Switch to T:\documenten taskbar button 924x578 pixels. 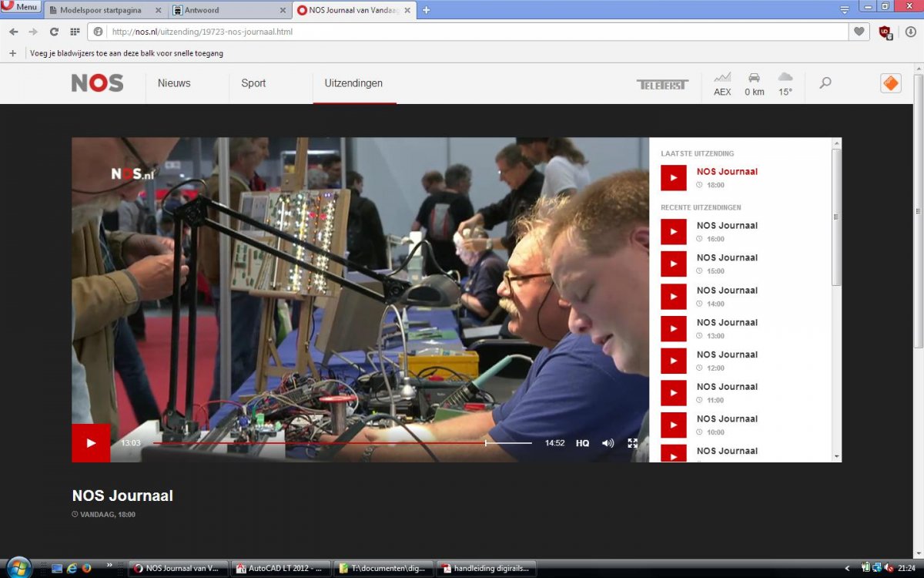coord(383,569)
